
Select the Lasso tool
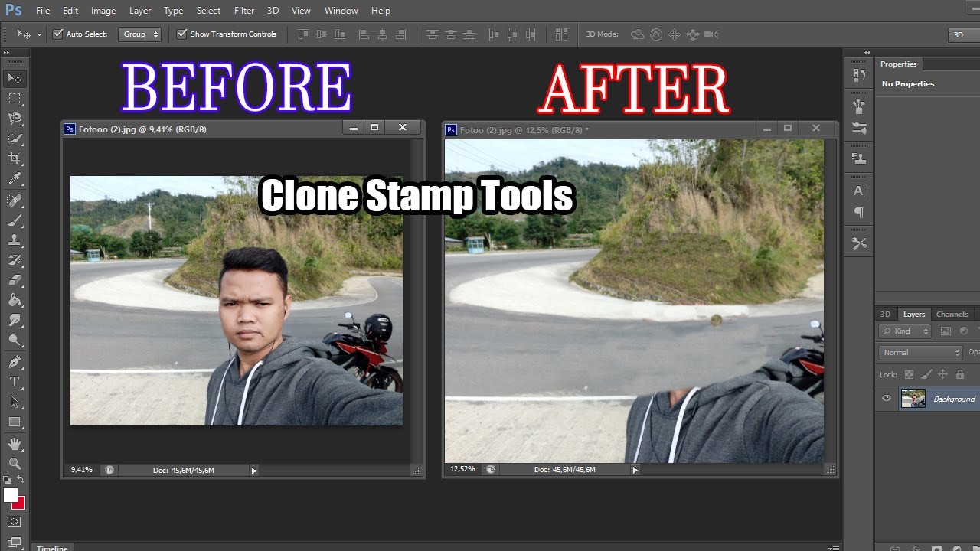(x=15, y=119)
